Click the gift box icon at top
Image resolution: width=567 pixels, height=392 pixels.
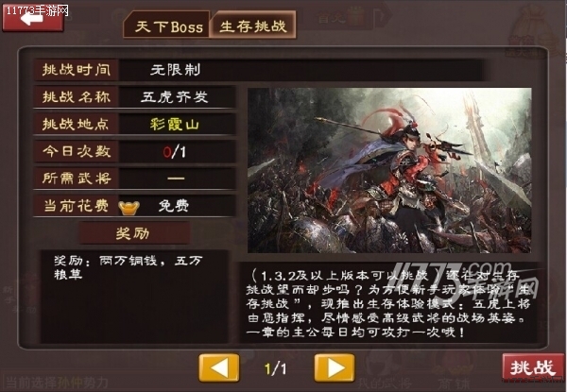(x=356, y=16)
